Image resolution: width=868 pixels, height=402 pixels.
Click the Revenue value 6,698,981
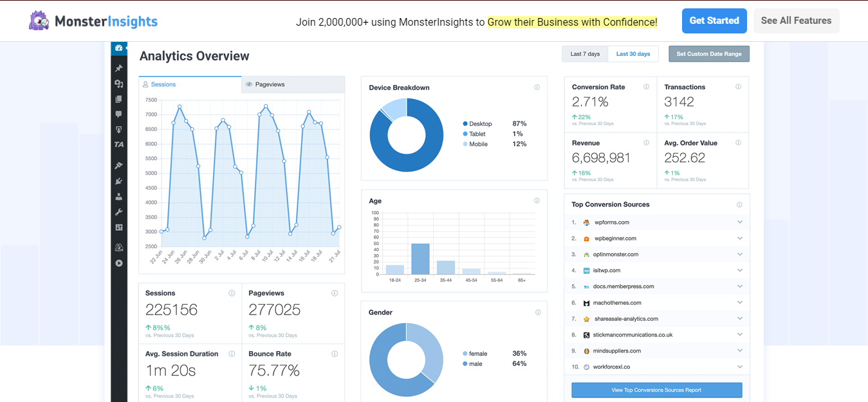point(601,158)
